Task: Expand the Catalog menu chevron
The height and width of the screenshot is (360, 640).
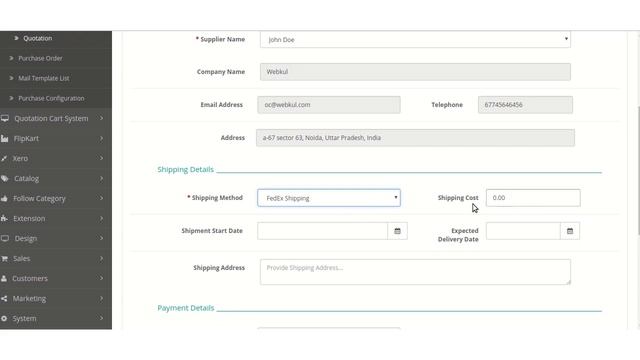Action: tap(101, 178)
